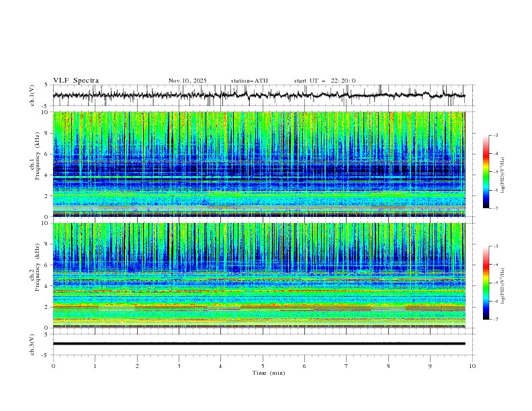Click the time axis tick label "7"
Viewport: 532px width, 411px height.
click(347, 366)
